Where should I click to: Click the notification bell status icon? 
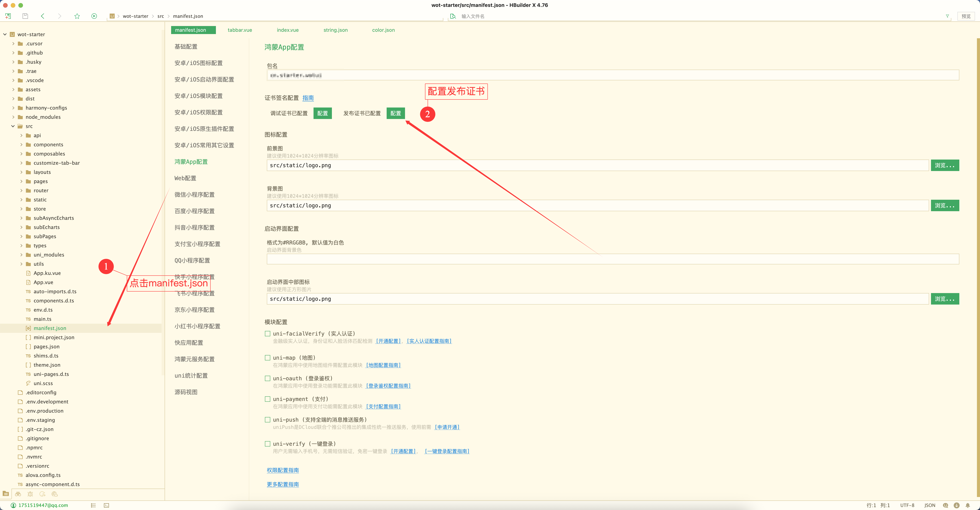click(x=967, y=505)
